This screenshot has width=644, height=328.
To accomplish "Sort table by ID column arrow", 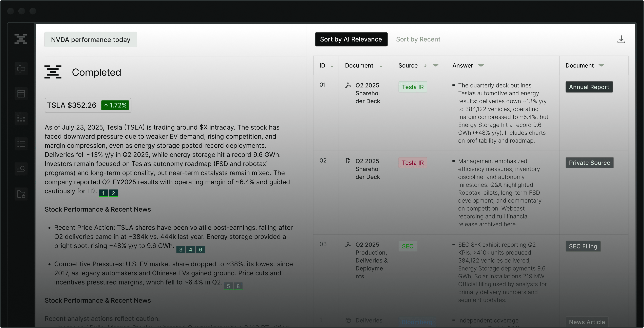I will pyautogui.click(x=332, y=66).
